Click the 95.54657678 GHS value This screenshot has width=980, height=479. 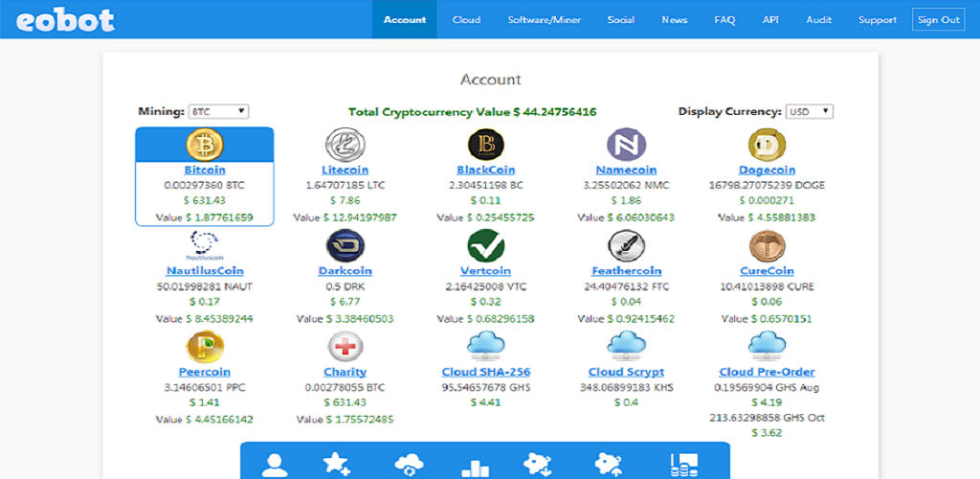[485, 387]
